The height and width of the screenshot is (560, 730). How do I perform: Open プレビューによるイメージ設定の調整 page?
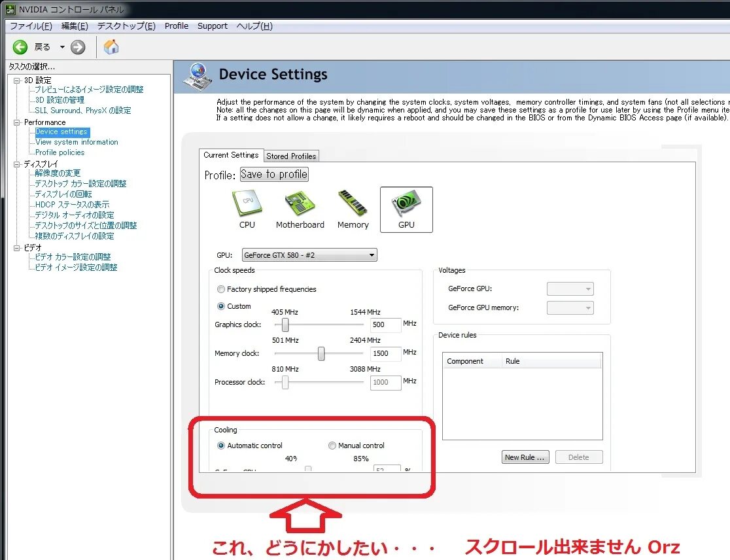pyautogui.click(x=89, y=90)
